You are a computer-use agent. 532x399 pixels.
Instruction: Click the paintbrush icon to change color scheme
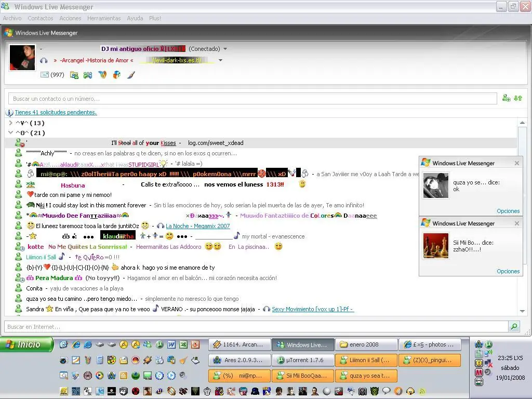[x=131, y=75]
